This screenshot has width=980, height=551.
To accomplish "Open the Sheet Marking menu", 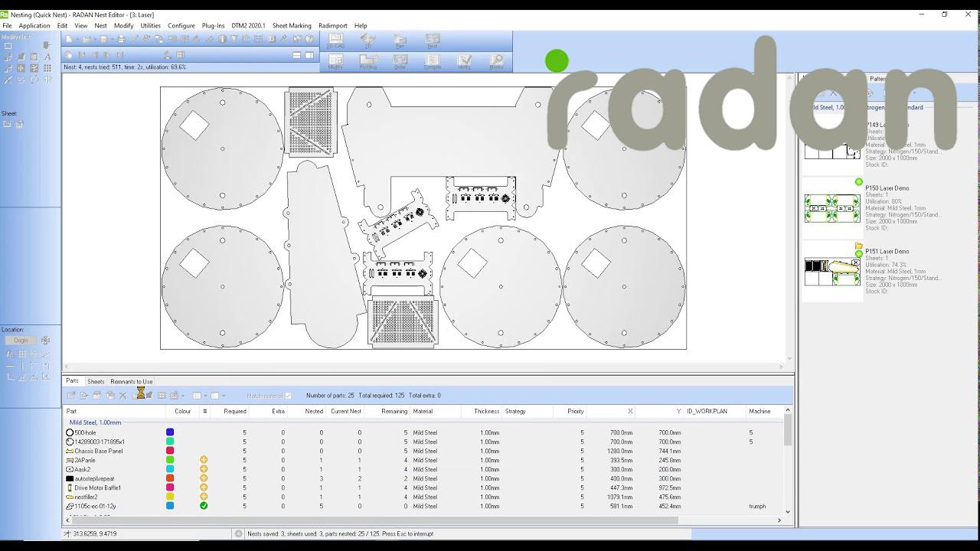I will [292, 25].
